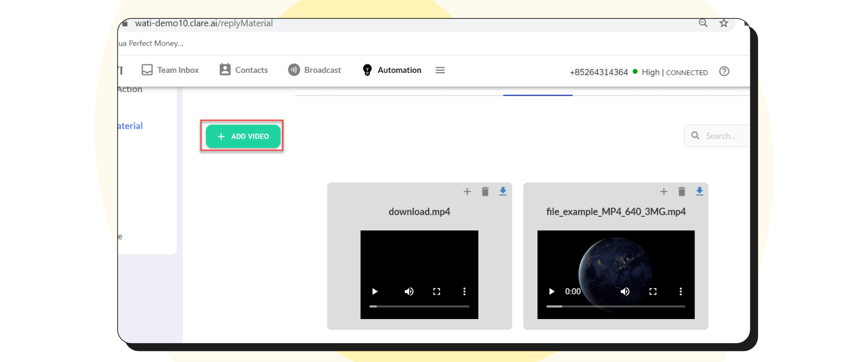Expand the hamburger menu beside Automation
This screenshot has width=868, height=362.
(440, 70)
